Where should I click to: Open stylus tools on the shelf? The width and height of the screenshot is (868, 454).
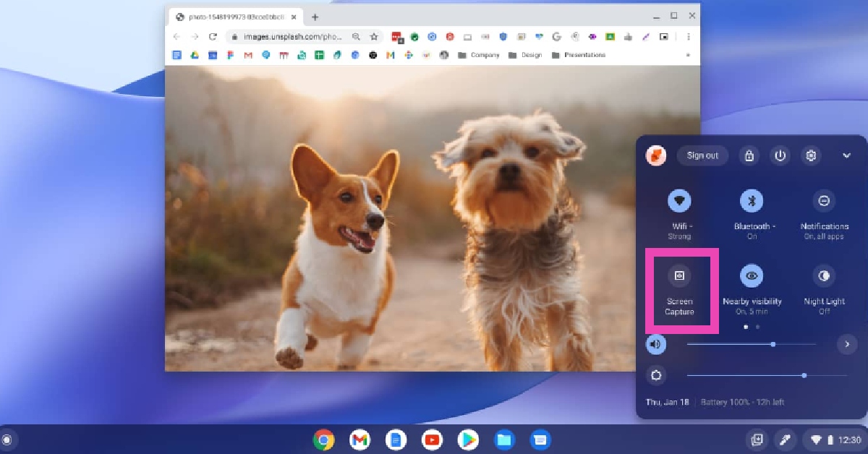click(x=785, y=439)
